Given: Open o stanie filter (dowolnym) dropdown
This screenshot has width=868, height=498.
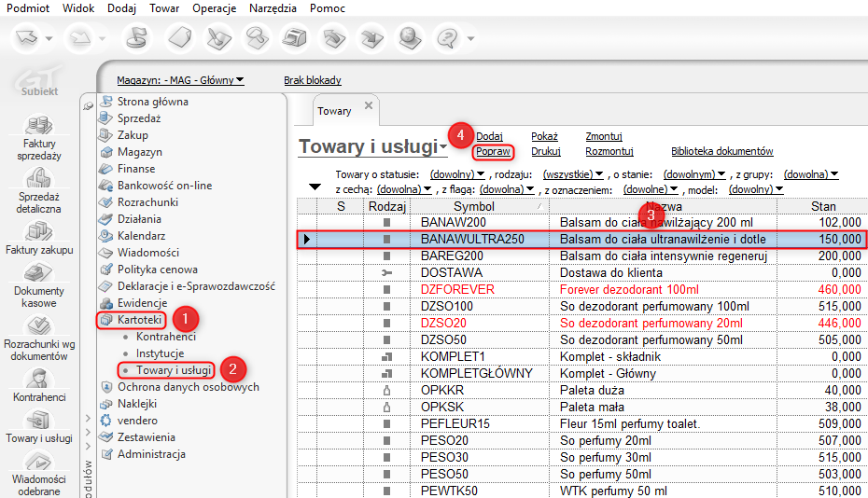Looking at the screenshot, I should pyautogui.click(x=694, y=174).
